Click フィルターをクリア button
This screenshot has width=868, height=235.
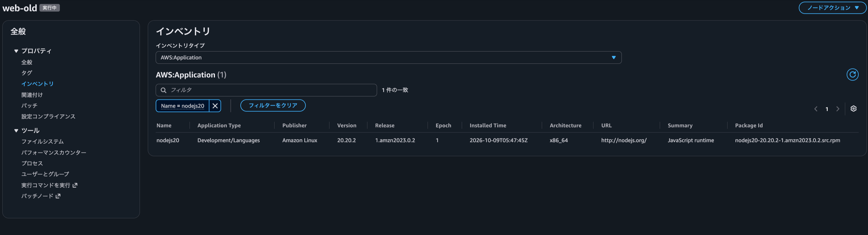click(x=273, y=106)
